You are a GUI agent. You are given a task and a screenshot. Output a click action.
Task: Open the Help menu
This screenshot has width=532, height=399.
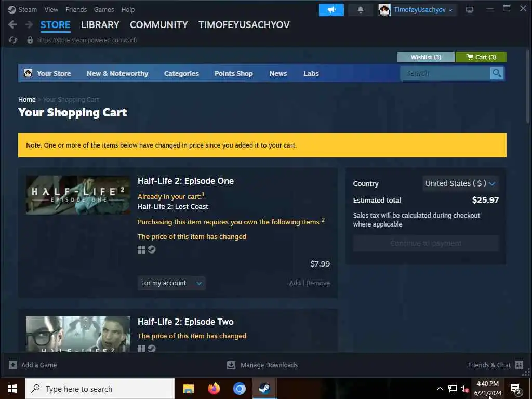pos(128,9)
